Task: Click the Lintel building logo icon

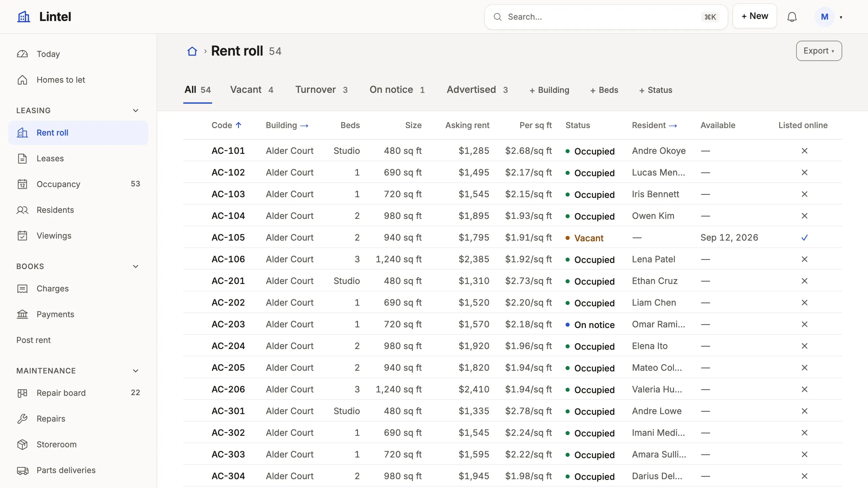Action: (24, 17)
